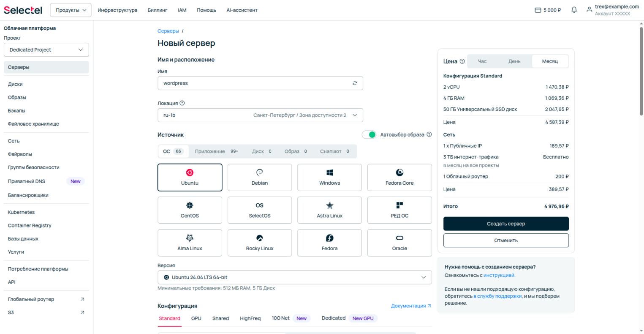
Task: Click Создать сервер button
Action: (506, 224)
